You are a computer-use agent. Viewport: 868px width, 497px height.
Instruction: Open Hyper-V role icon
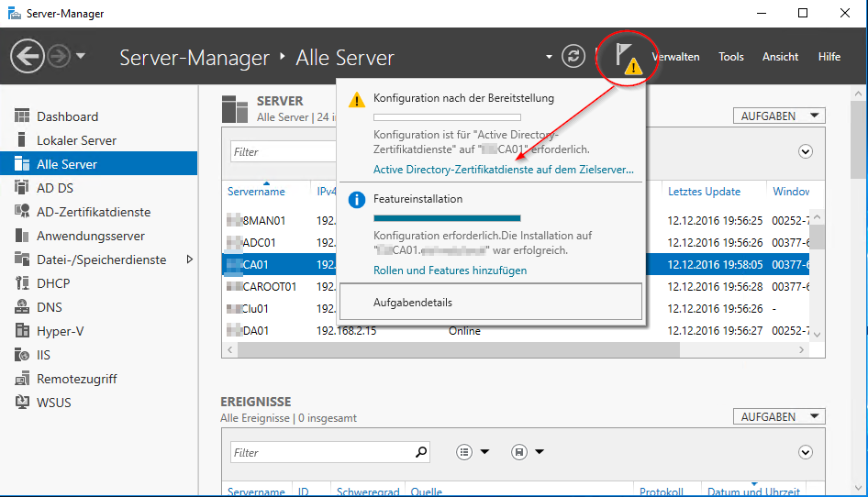click(22, 330)
